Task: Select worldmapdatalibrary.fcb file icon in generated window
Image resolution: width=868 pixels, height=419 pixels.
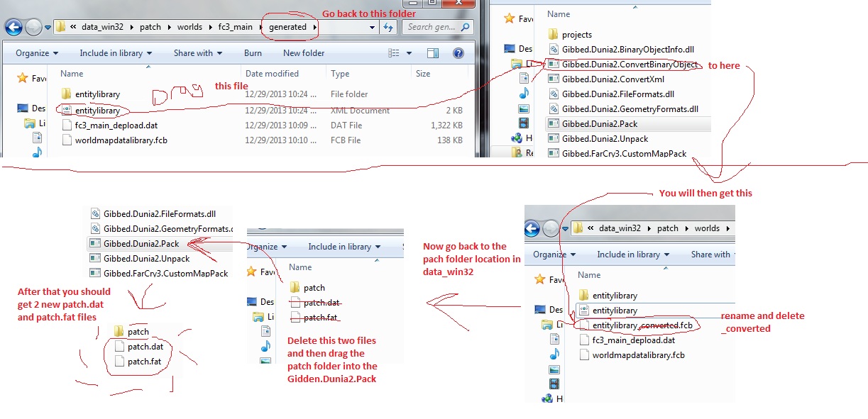Action: (67, 140)
